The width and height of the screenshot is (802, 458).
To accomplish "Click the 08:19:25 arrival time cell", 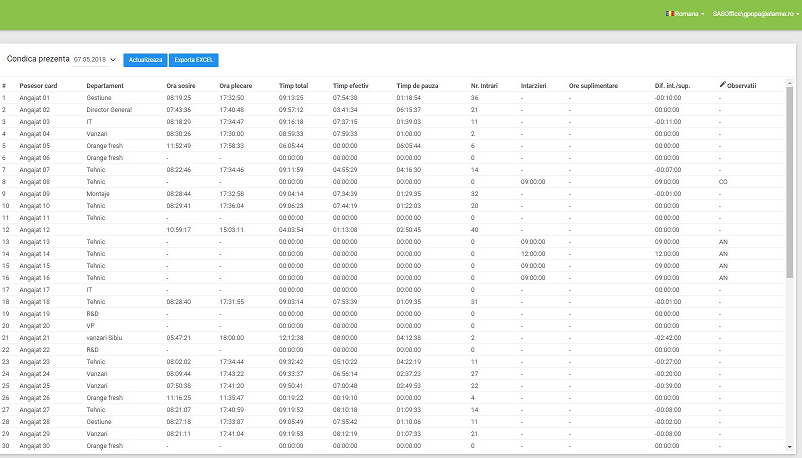I will coord(179,98).
